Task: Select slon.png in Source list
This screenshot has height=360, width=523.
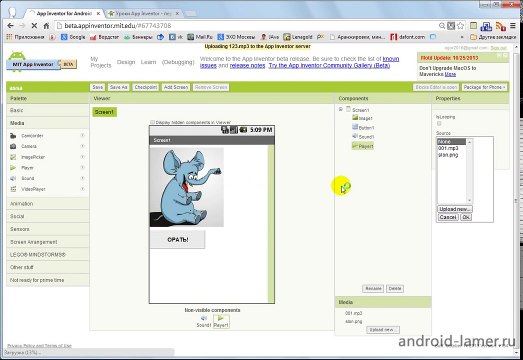Action: pos(452,155)
